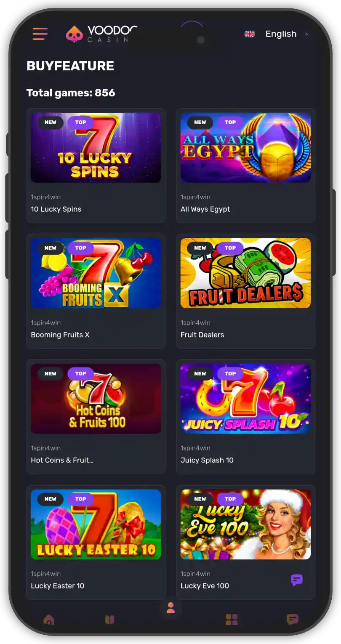
Task: Open the book icon in bottom bar
Action: click(x=109, y=620)
